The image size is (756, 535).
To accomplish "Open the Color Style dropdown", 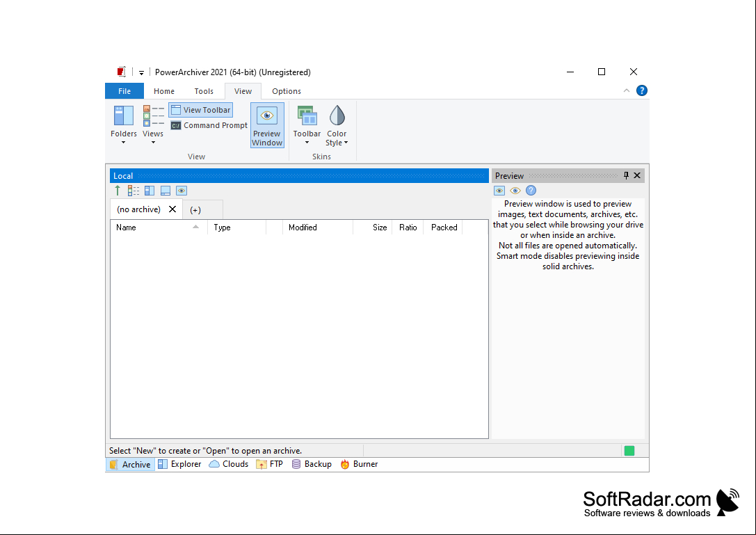I will click(x=337, y=125).
